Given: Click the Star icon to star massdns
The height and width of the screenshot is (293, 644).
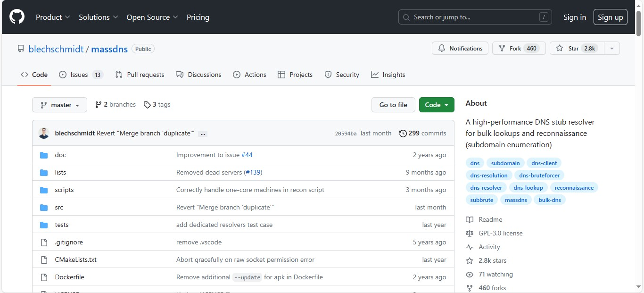Looking at the screenshot, I should coord(560,48).
